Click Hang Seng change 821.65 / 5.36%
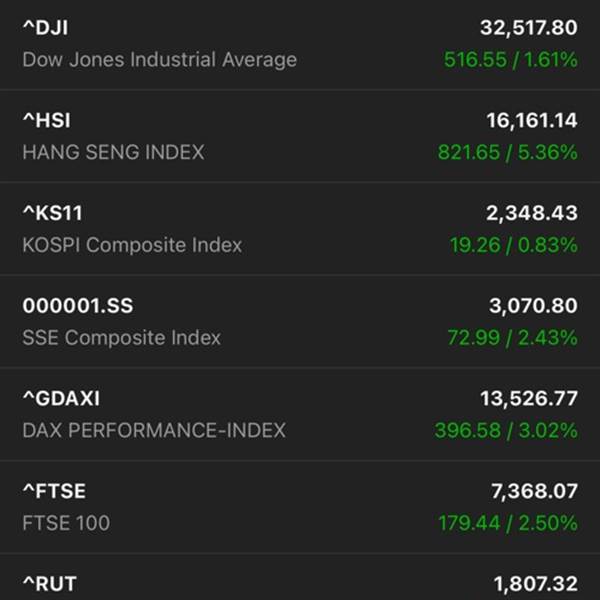 pos(507,153)
